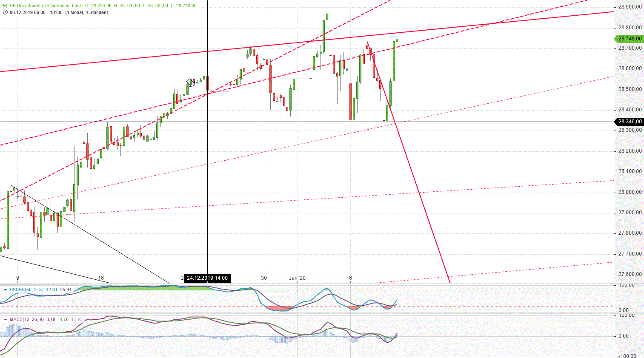Screen dimensions: 644x358
Task: Click the green last-price badge showing 28.748,00
Action: pos(630,38)
